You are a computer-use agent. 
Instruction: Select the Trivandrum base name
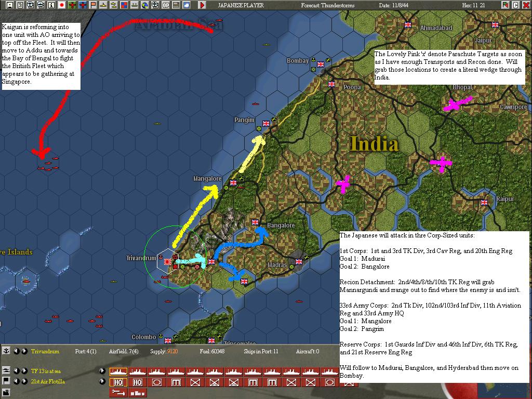pos(45,351)
